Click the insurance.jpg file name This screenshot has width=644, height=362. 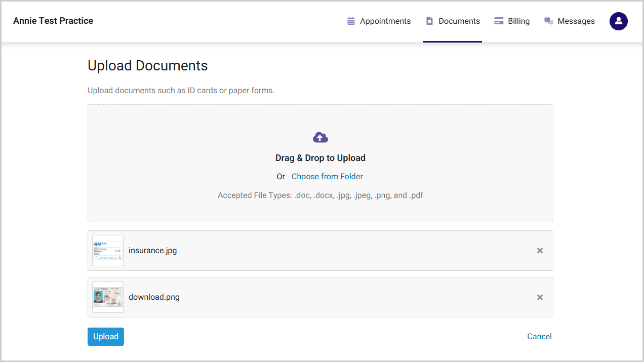pos(152,251)
